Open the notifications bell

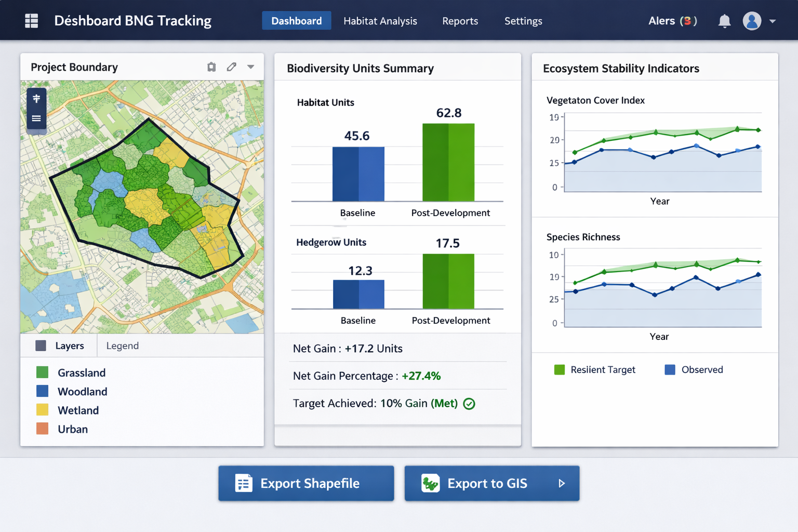[725, 20]
